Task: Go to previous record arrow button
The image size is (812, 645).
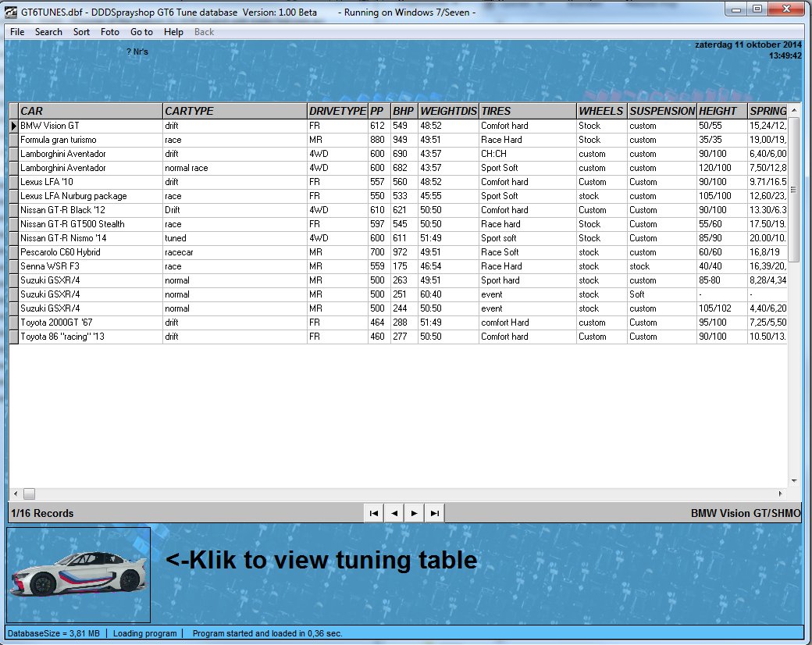Action: [x=394, y=513]
